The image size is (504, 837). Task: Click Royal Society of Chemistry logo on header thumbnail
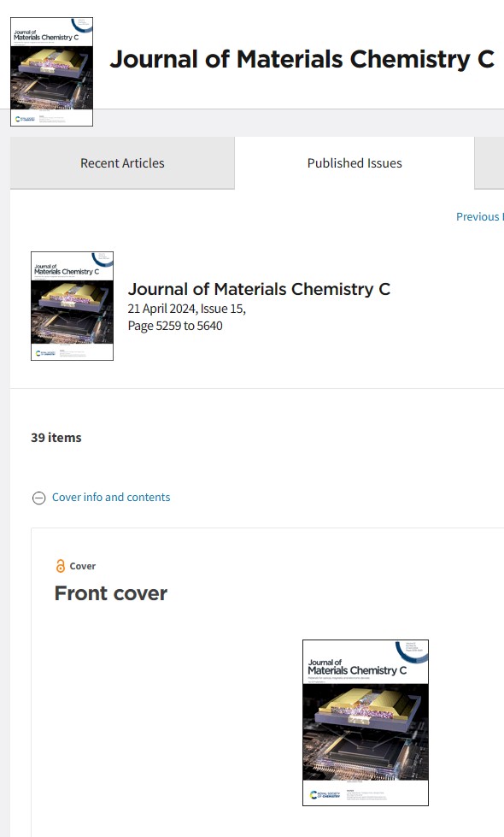25,119
